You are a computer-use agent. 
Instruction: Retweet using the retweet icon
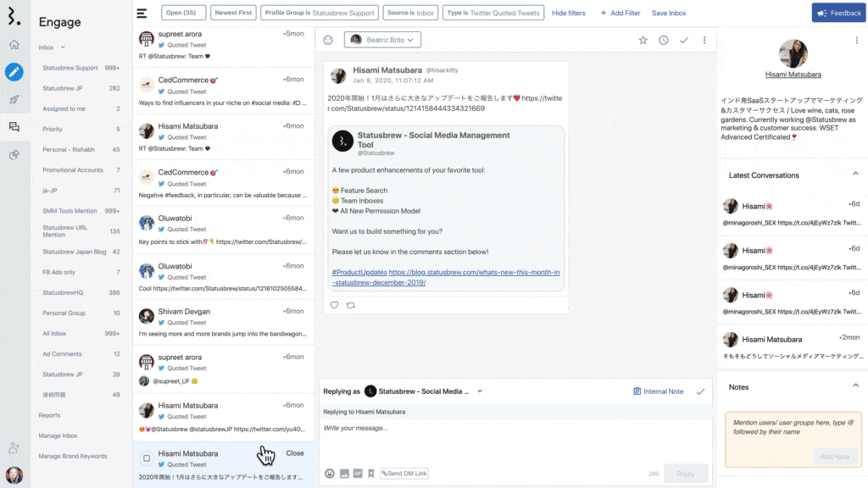(351, 305)
